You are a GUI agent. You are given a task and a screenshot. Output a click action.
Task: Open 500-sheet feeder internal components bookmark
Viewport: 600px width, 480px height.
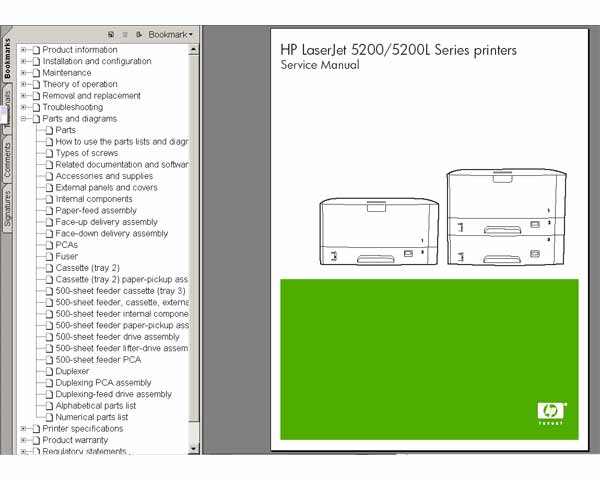(122, 314)
